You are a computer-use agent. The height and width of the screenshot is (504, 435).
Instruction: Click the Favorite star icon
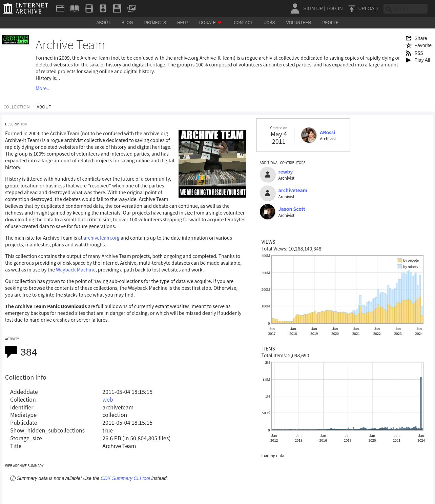409,45
